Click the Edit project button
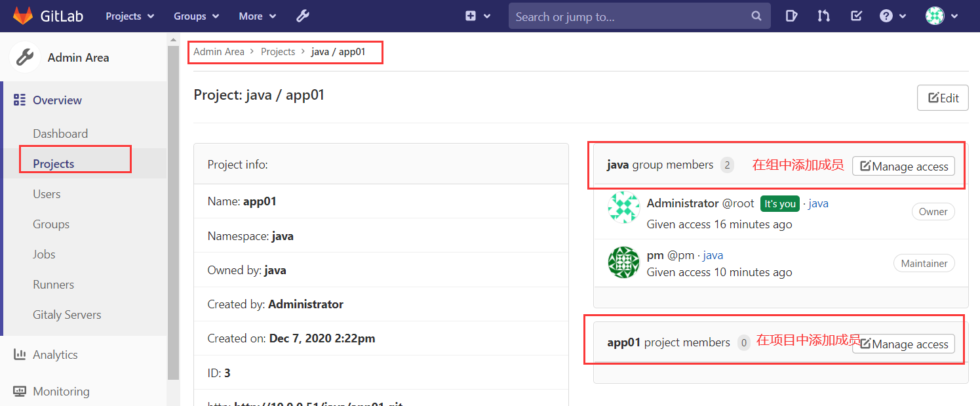 [x=943, y=98]
